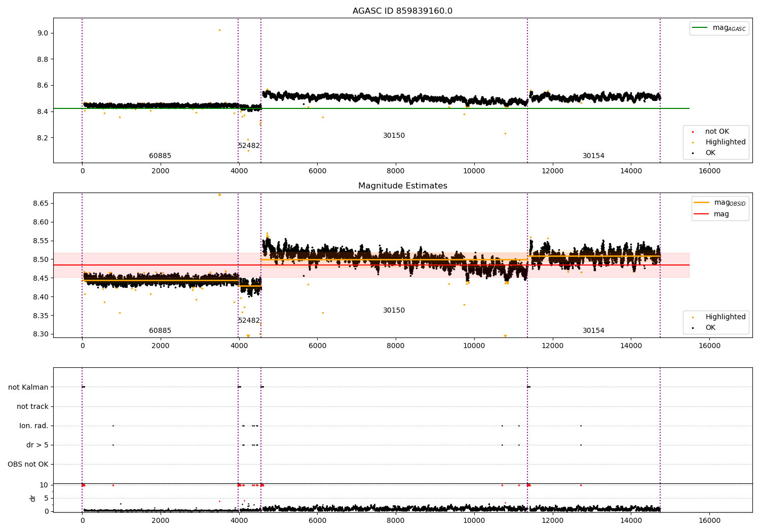Click the 8.30 y-axis tick label
760x532 pixels.
click(41, 334)
